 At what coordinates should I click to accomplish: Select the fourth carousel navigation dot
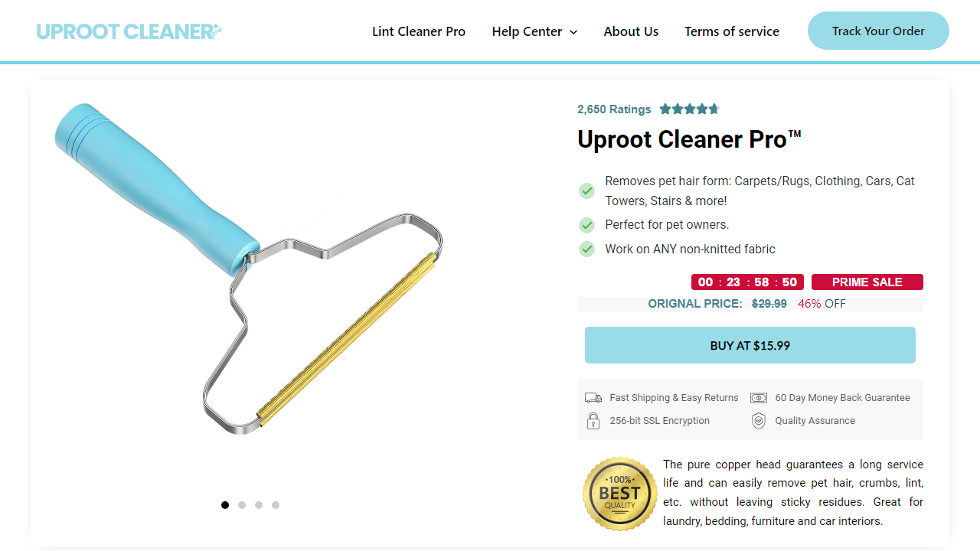pos(276,505)
